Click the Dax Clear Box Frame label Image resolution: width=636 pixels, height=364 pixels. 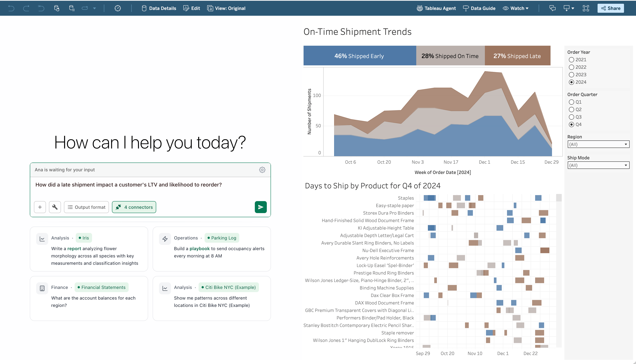click(392, 295)
